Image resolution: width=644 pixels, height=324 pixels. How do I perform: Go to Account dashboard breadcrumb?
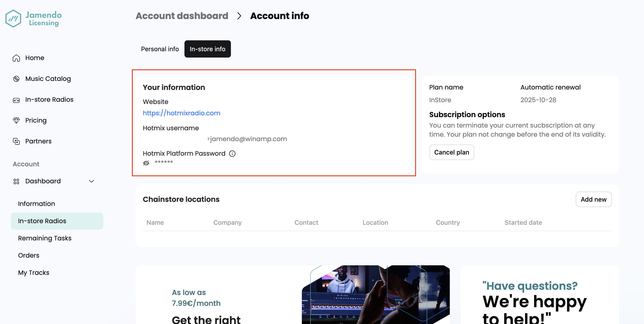[x=182, y=16]
